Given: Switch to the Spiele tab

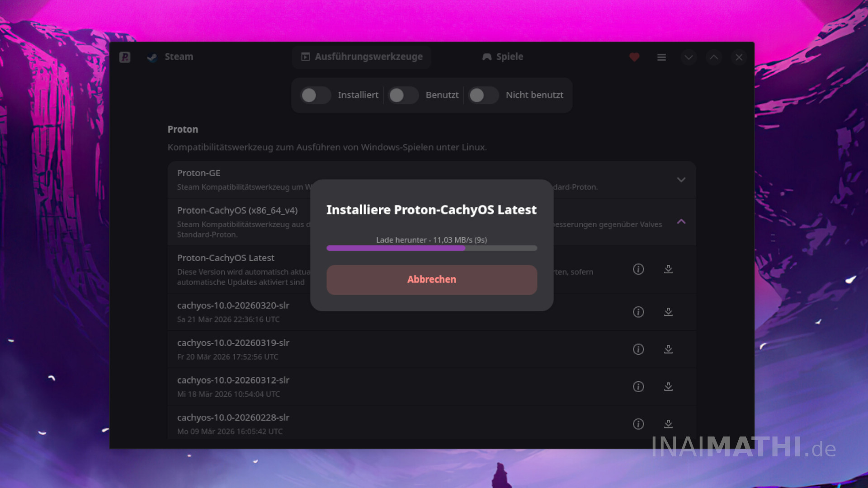Looking at the screenshot, I should point(503,57).
